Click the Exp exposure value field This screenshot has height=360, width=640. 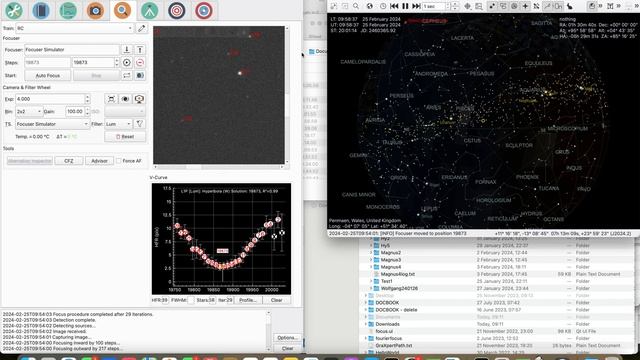click(x=50, y=99)
